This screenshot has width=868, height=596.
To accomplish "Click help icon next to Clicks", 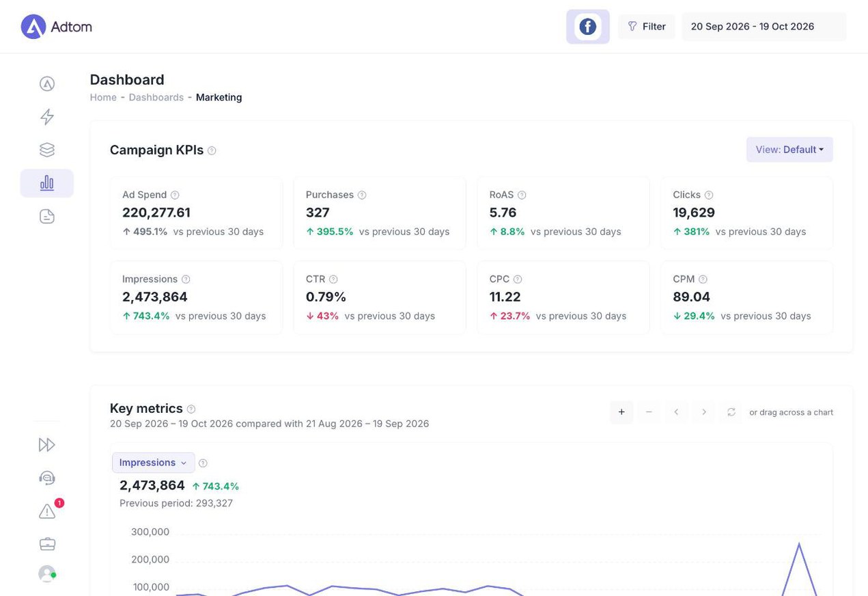I will 709,195.
